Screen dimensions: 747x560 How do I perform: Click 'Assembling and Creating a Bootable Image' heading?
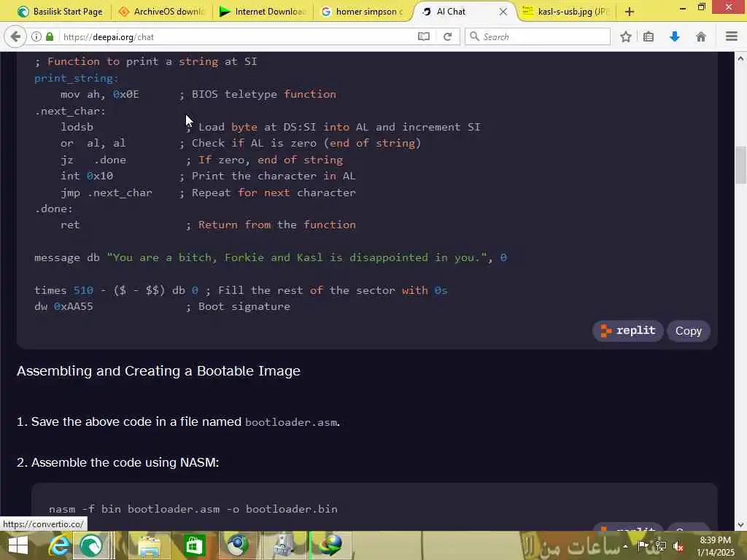[x=158, y=370]
